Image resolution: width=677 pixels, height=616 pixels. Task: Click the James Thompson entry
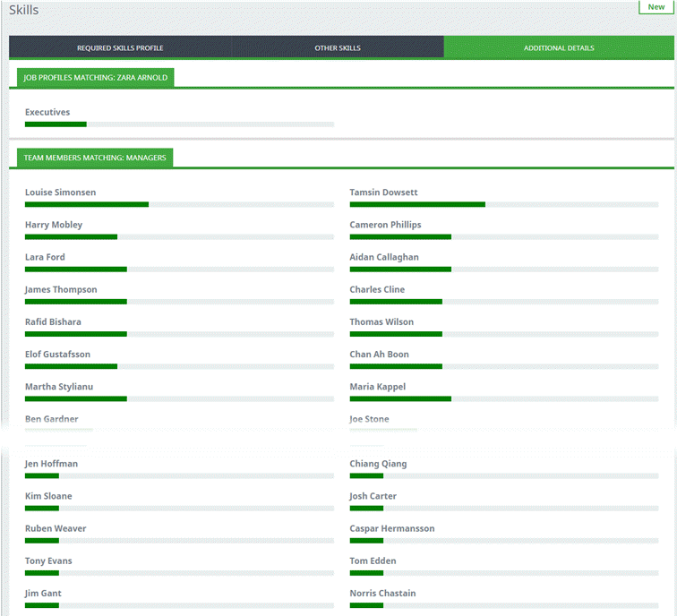click(x=61, y=289)
